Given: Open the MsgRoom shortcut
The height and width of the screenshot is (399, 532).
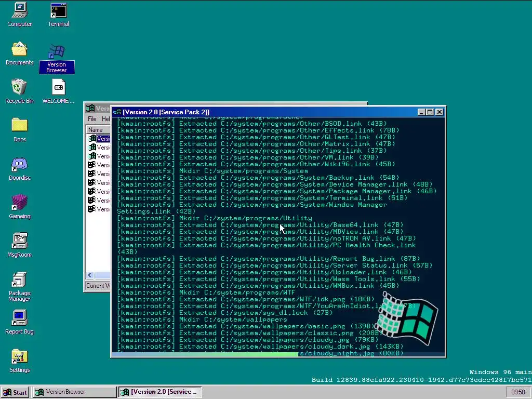Looking at the screenshot, I should (19, 245).
